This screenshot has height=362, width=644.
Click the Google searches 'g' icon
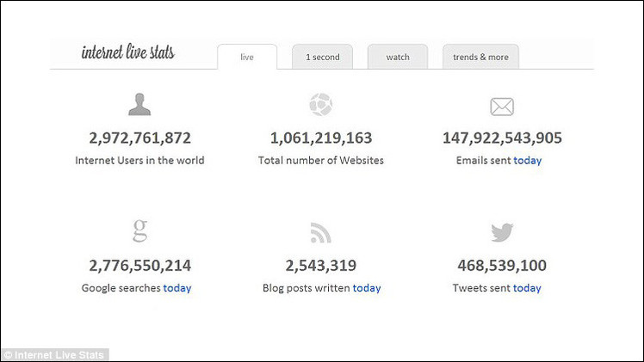139,230
